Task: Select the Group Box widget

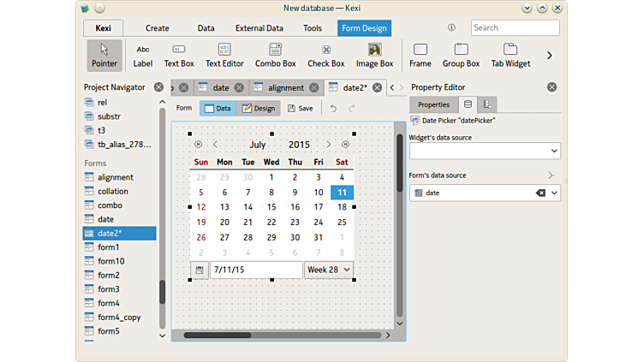Action: point(461,55)
